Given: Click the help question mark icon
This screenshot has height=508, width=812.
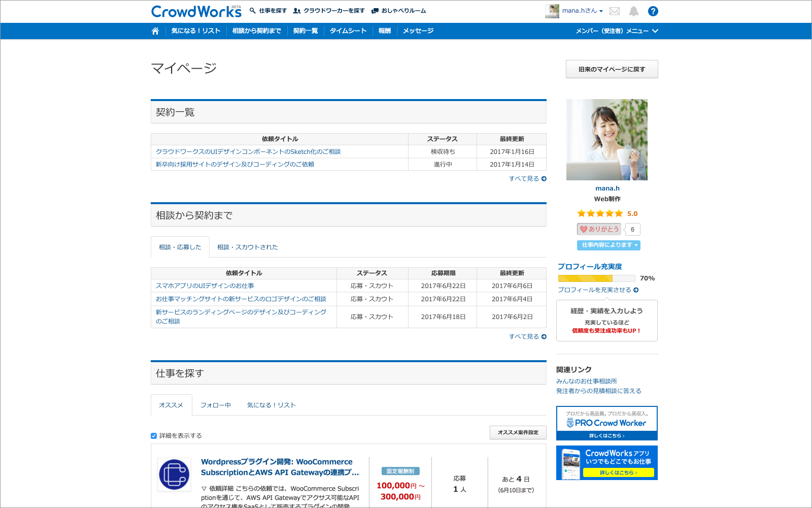Looking at the screenshot, I should pos(653,11).
